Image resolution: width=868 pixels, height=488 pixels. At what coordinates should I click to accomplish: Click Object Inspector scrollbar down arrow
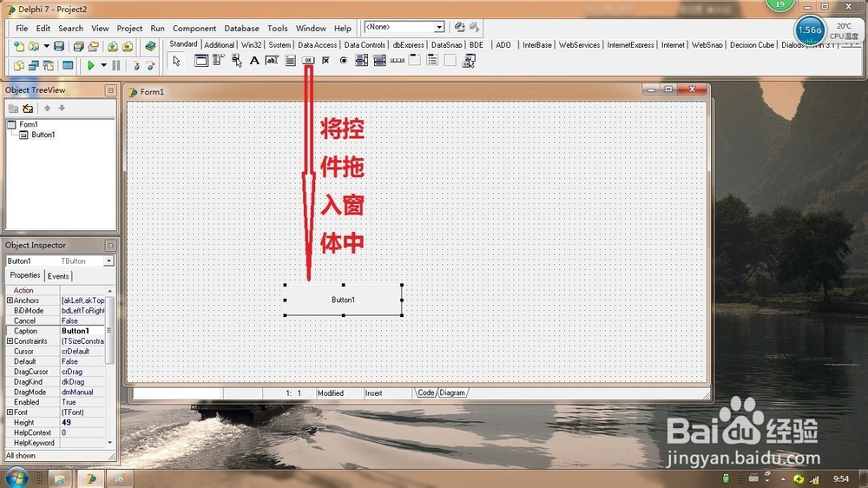coord(109,443)
